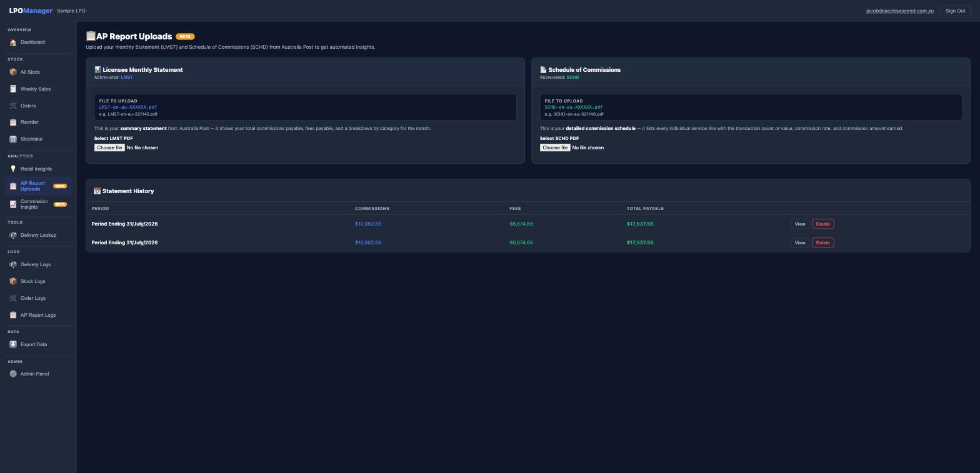Click the Stock Logs box icon
This screenshot has width=980, height=473.
(13, 281)
